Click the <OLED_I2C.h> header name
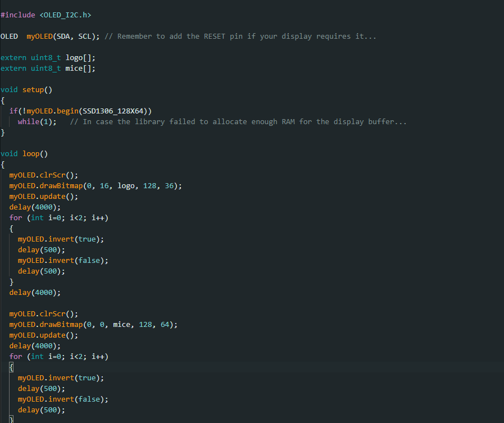Image resolution: width=504 pixels, height=423 pixels. click(66, 15)
